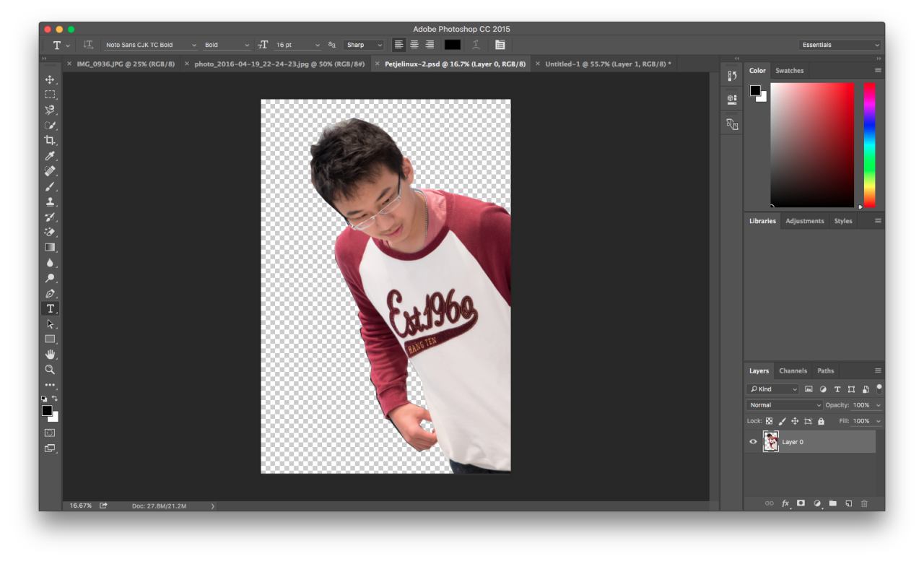This screenshot has width=924, height=564.
Task: Select the Clone Stamp tool
Action: 50,201
